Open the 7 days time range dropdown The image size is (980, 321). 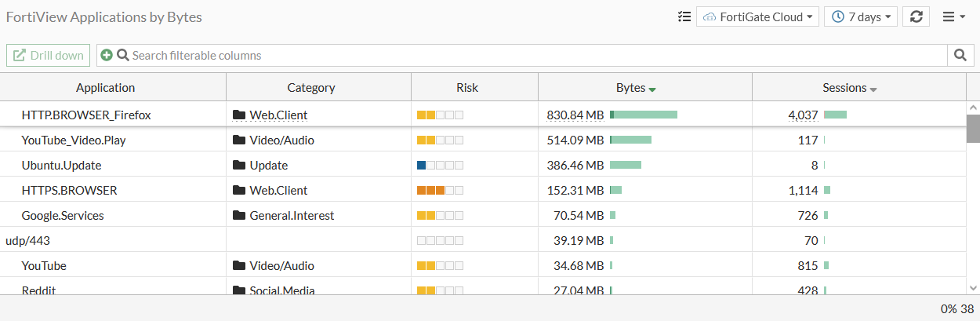[x=860, y=16]
